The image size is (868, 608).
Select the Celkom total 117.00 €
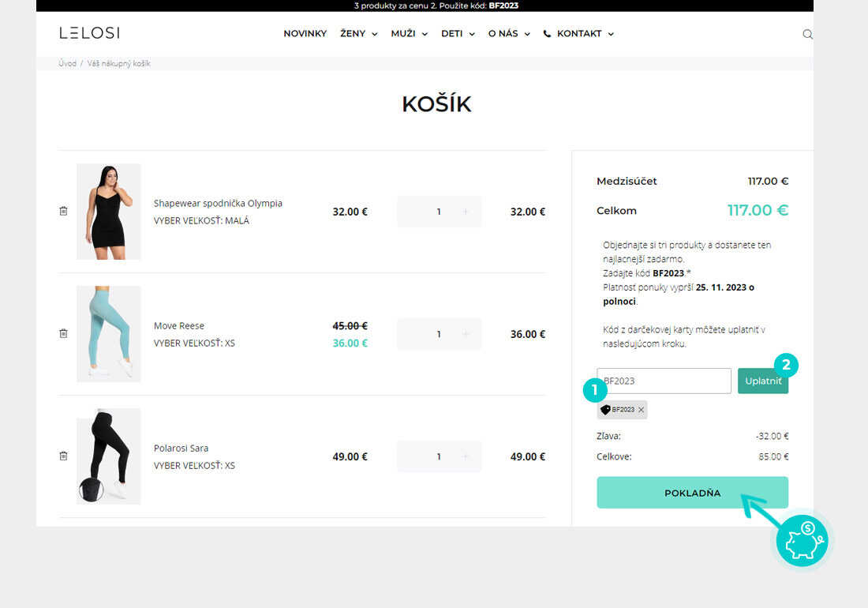(x=758, y=210)
